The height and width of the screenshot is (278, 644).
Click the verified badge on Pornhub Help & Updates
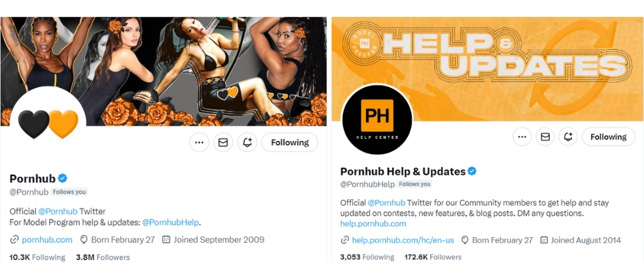(472, 171)
